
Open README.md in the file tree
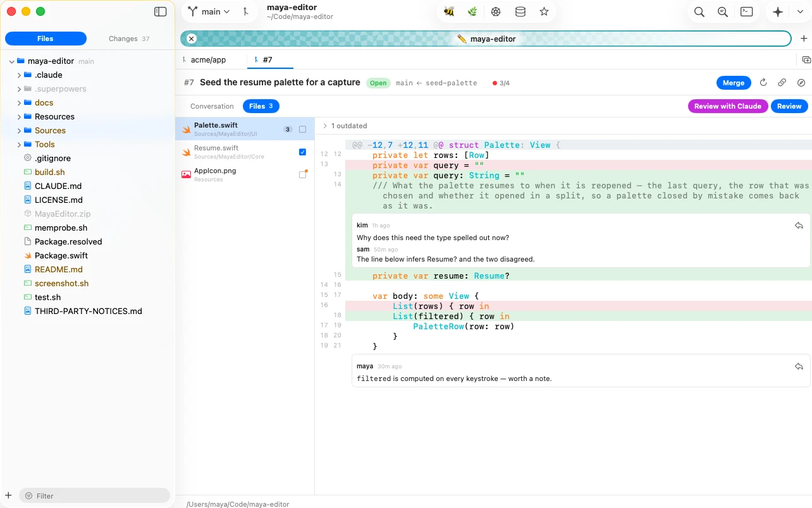[59, 269]
